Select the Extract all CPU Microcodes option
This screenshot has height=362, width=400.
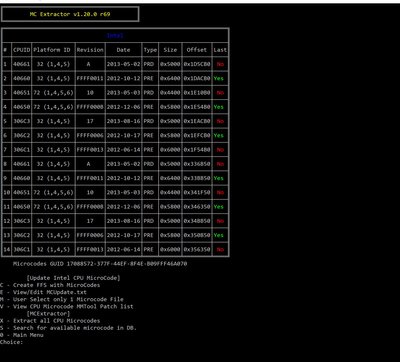coord(50,321)
